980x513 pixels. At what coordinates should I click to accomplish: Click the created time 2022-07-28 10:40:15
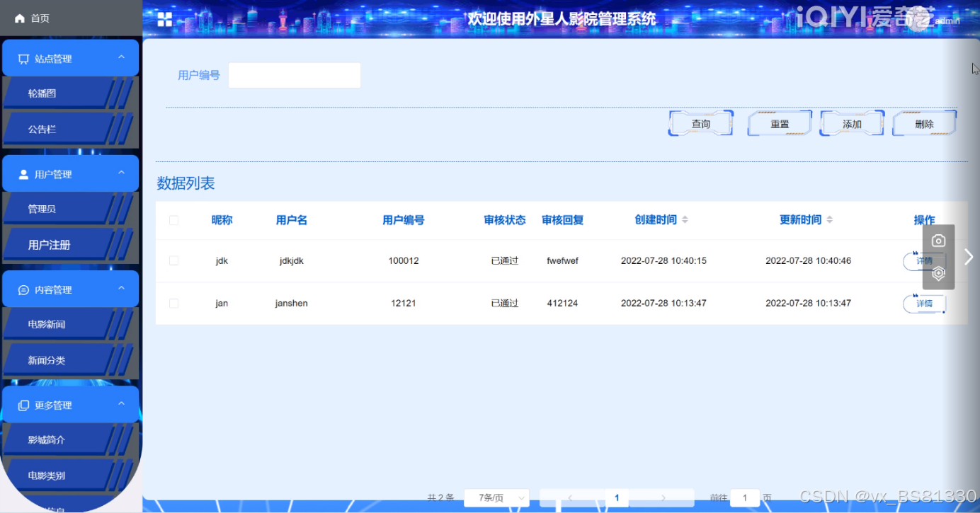[663, 261]
